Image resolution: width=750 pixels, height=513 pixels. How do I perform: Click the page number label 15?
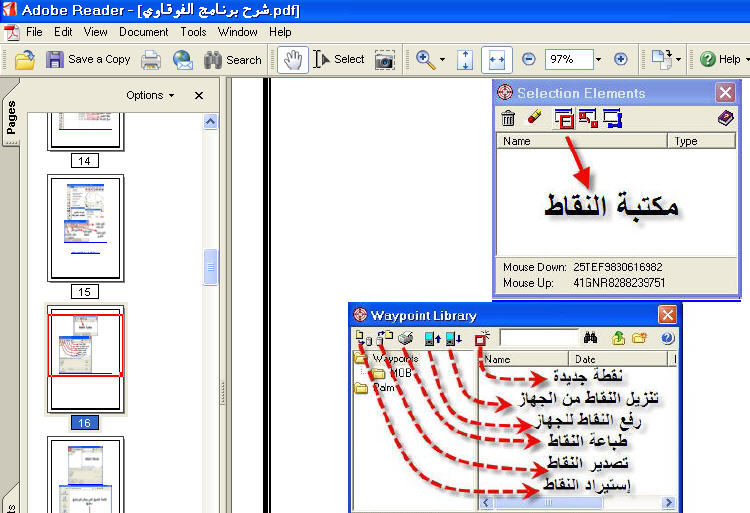[x=85, y=292]
